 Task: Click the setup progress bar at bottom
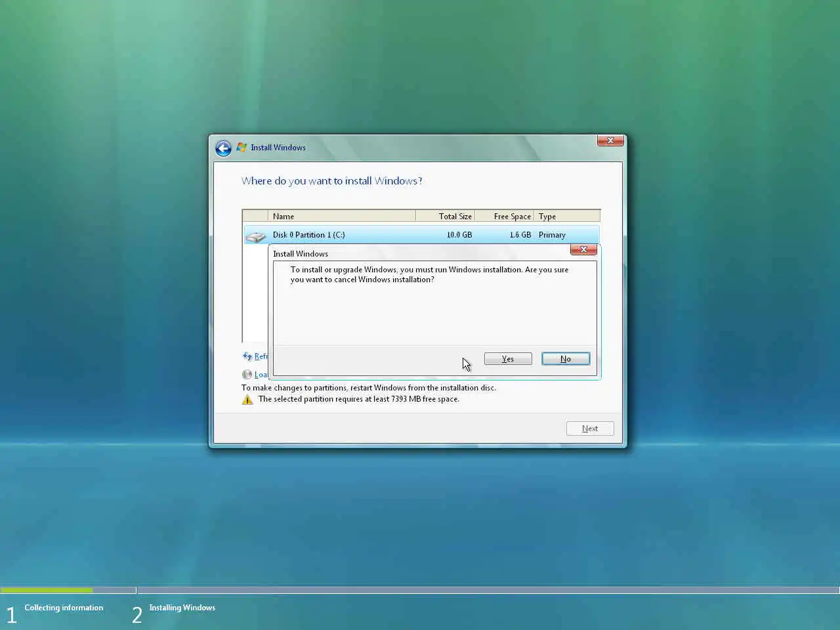[420, 590]
